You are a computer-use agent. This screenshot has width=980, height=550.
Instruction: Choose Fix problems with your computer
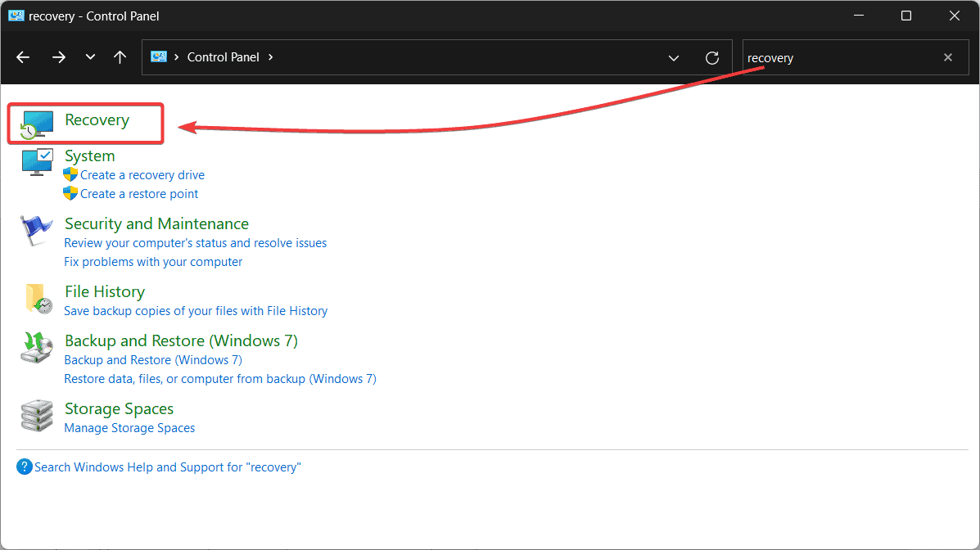click(x=153, y=262)
